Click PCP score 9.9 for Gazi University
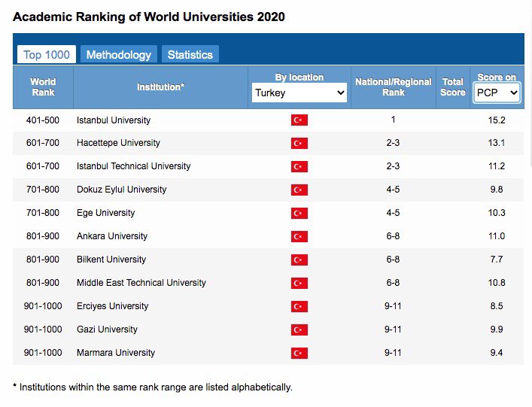Viewport: 532px width, 407px height. click(497, 330)
